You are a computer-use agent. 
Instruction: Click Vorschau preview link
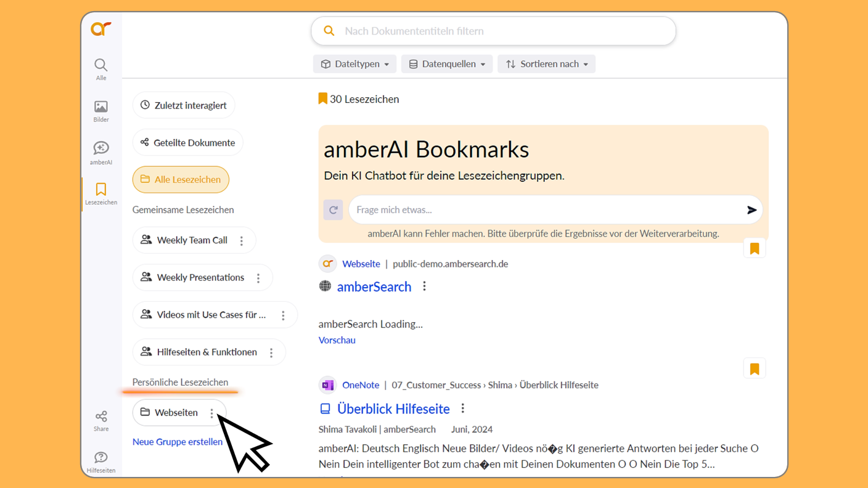[337, 340]
